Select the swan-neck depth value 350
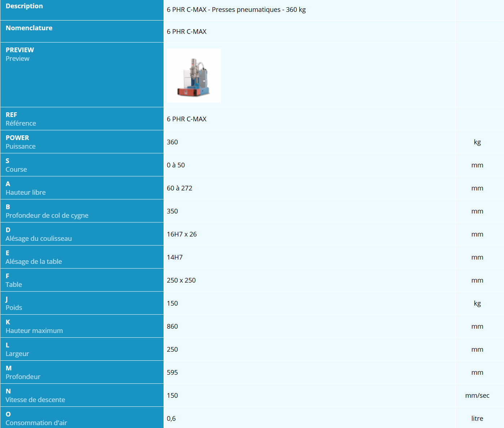This screenshot has width=504, height=428. (x=172, y=211)
